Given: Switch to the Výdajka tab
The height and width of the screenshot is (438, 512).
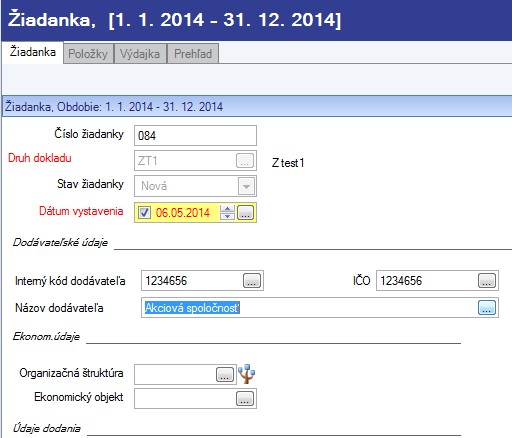Looking at the screenshot, I should click(x=140, y=53).
